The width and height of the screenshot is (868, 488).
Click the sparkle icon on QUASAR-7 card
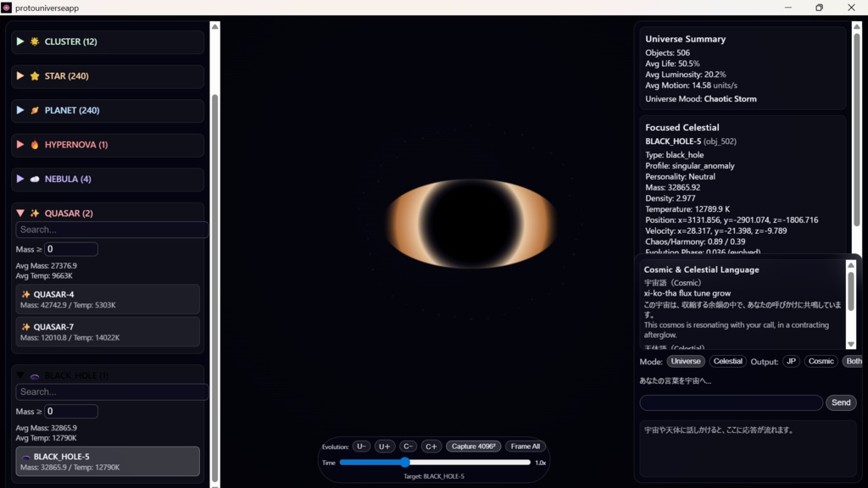25,326
